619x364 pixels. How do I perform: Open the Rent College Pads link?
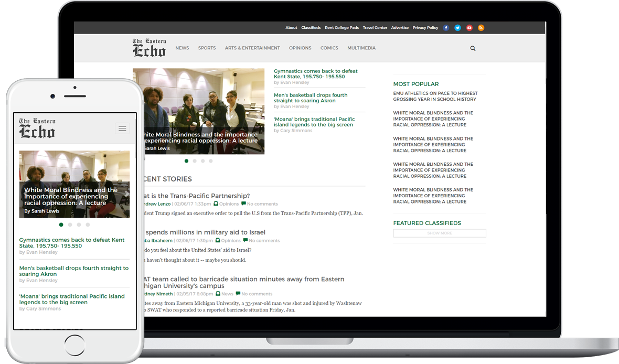[342, 28]
